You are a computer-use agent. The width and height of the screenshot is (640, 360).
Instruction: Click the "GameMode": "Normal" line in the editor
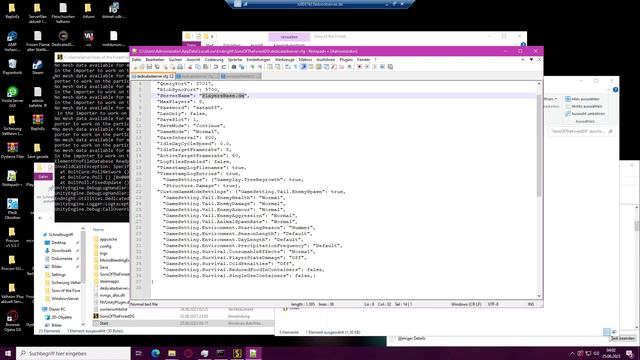(189, 132)
